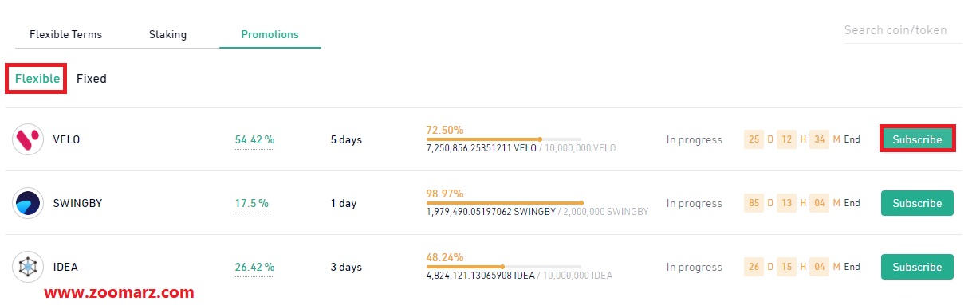
Task: Click VELO's 54.42 % rate link
Action: pyautogui.click(x=254, y=140)
